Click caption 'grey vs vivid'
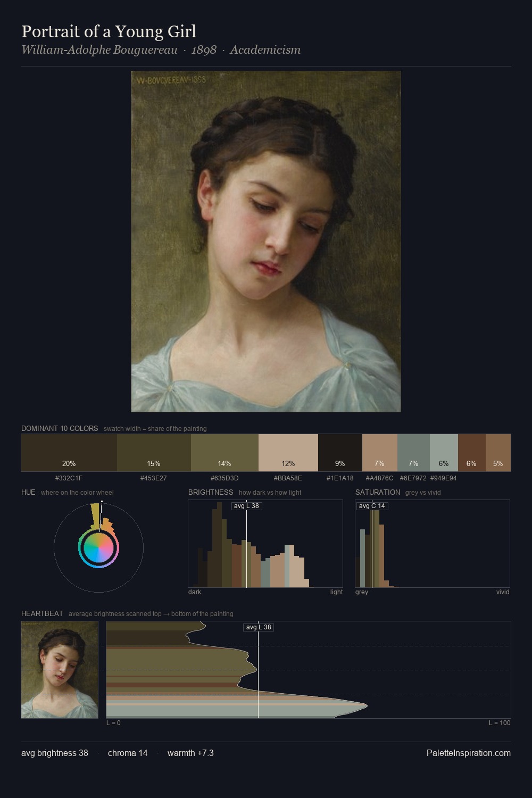The width and height of the screenshot is (532, 798). [x=423, y=492]
